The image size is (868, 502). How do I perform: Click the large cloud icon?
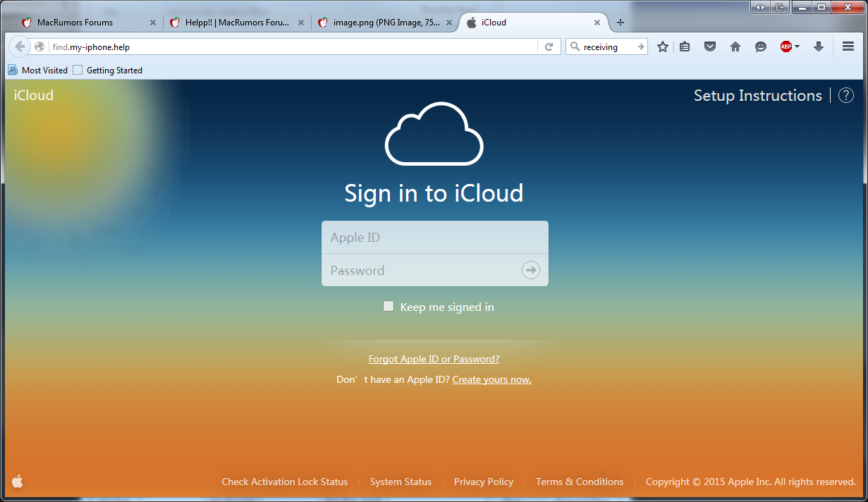click(434, 134)
